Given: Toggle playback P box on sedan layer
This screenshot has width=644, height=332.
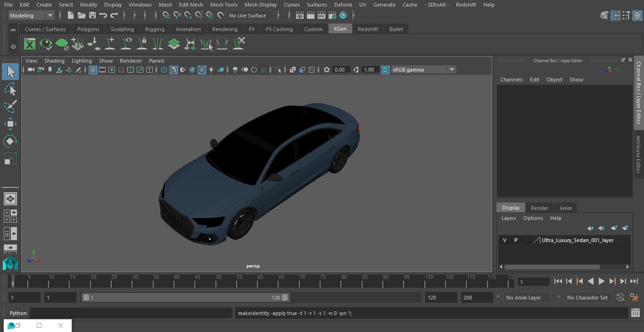Looking at the screenshot, I should pyautogui.click(x=515, y=240).
